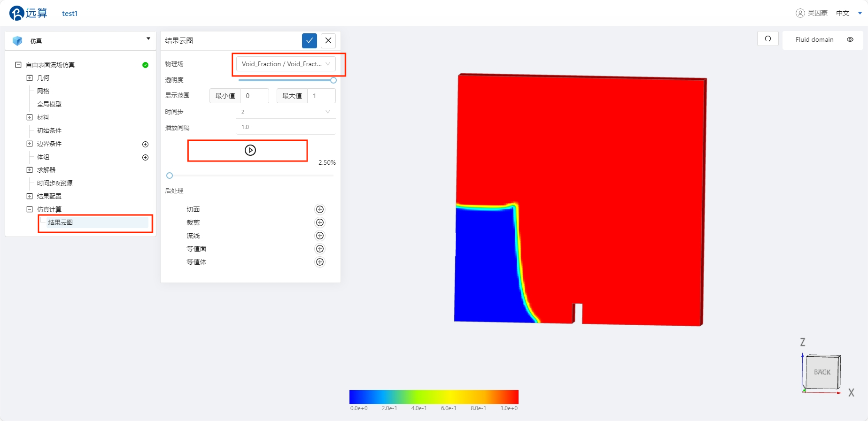Add a new 体组 with plus icon
Image resolution: width=868 pixels, height=421 pixels.
click(145, 157)
